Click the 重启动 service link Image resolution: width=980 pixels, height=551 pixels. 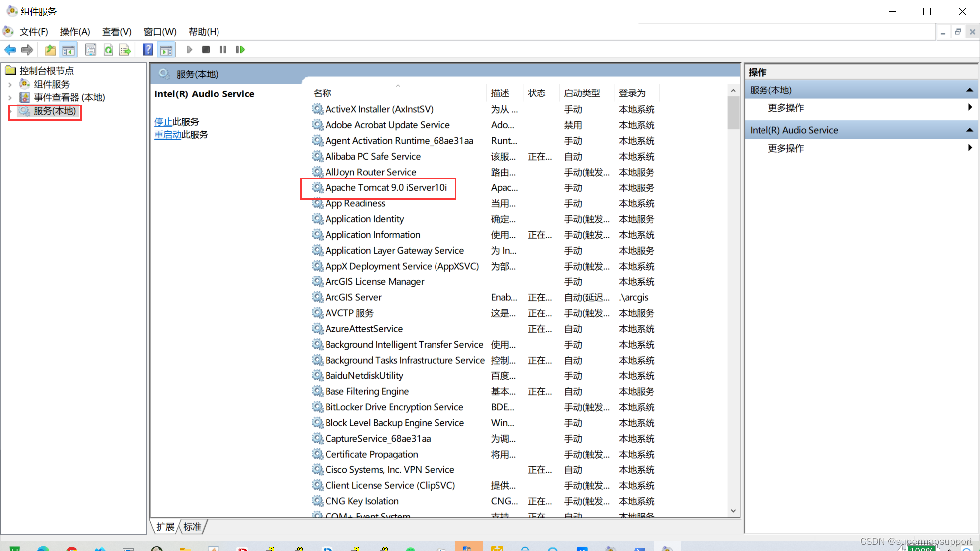[x=168, y=135]
